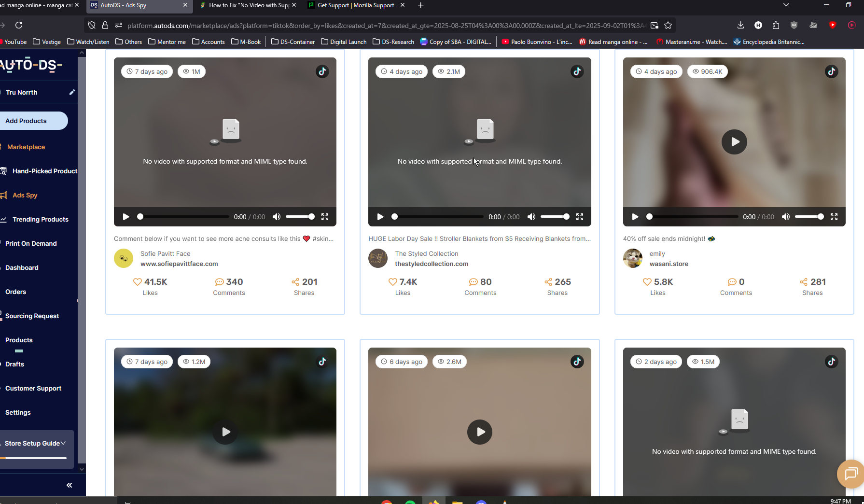Go to Marketplace in the sidebar

tap(26, 147)
